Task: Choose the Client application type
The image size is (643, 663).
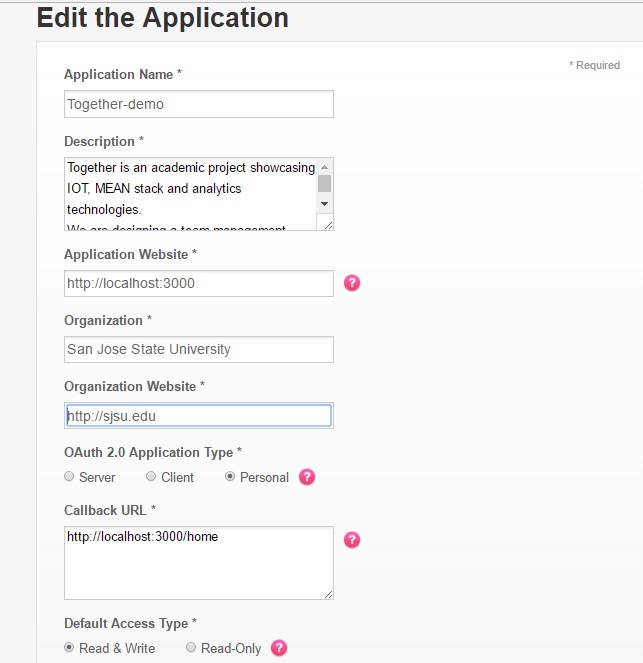Action: click(151, 477)
